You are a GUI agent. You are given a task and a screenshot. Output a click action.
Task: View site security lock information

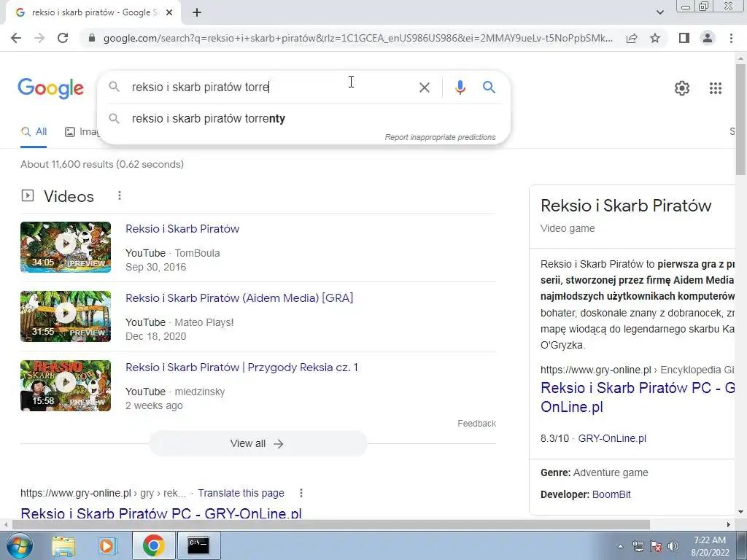pyautogui.click(x=92, y=38)
